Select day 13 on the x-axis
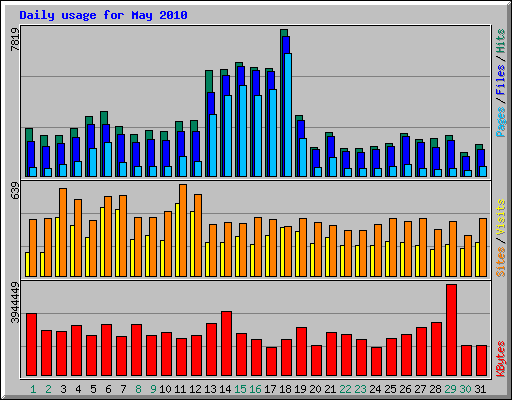Image resolution: width=512 pixels, height=400 pixels. 210,389
